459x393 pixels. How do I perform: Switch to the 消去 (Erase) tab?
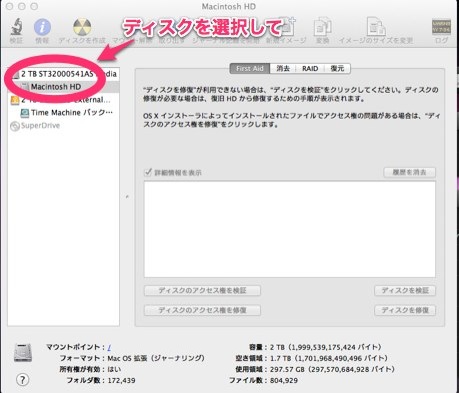(283, 69)
